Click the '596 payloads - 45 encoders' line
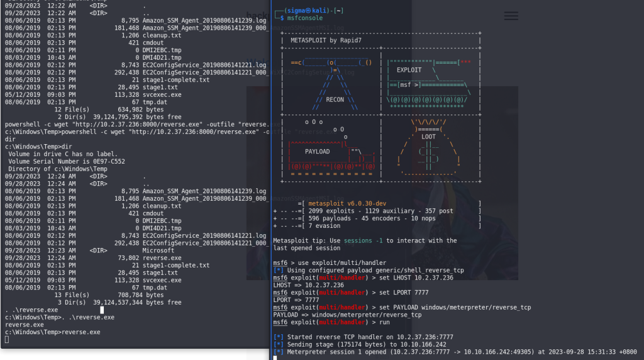Screen dimensions: 644x360 click(372, 218)
